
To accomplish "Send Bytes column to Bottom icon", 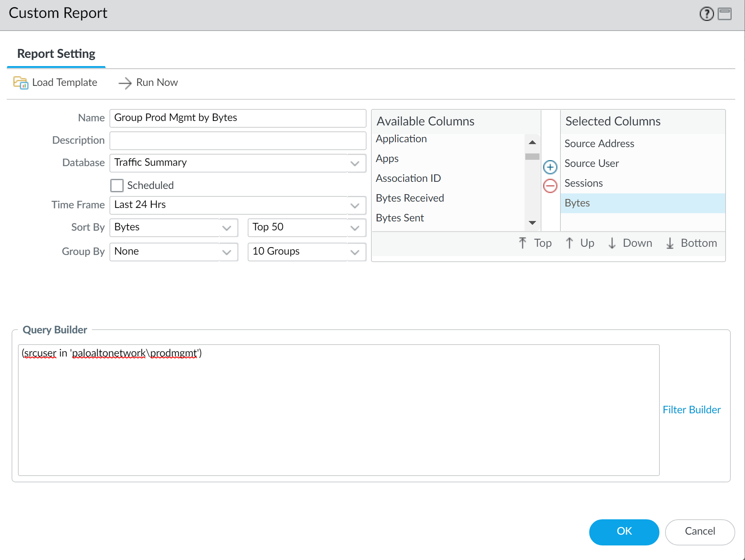I will tap(670, 243).
